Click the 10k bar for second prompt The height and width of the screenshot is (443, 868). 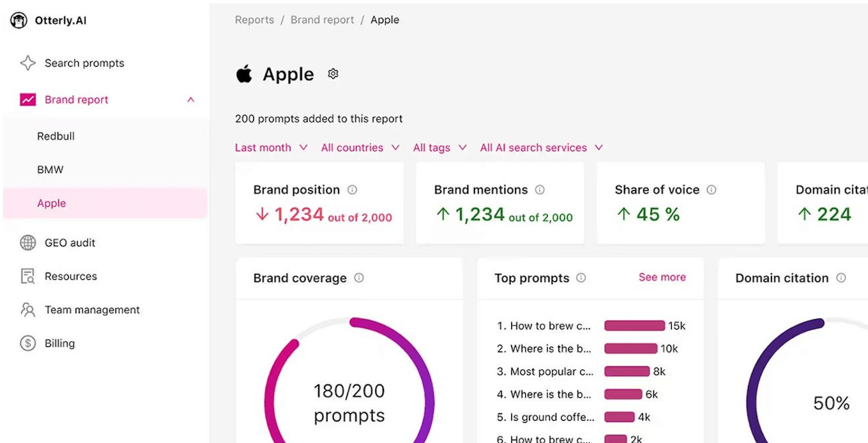631,348
